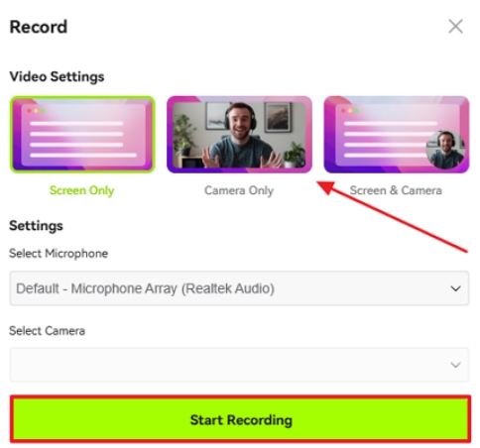Expand the camera list using its chevron
The width and height of the screenshot is (480, 448).
click(455, 365)
